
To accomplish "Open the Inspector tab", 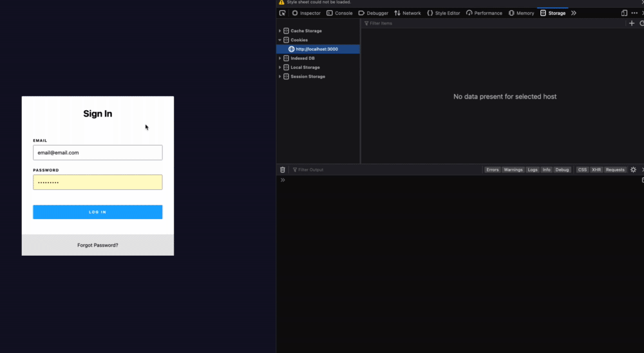I will (306, 13).
